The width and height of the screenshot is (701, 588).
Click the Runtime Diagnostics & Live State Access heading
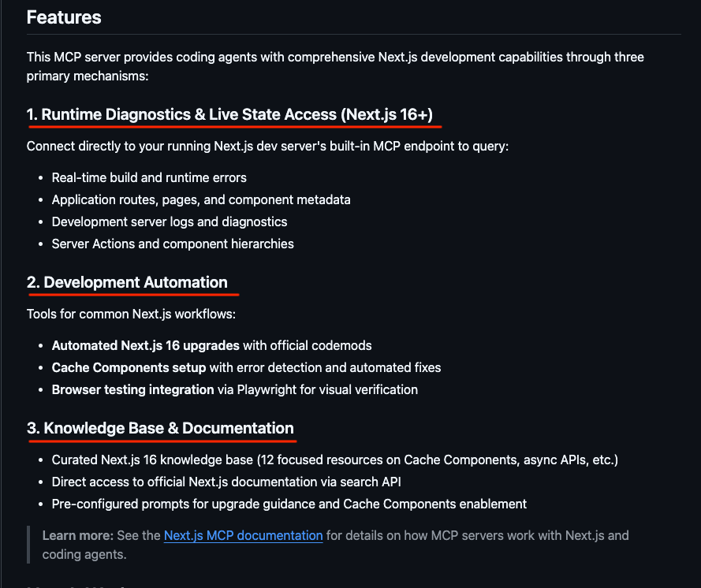[229, 114]
